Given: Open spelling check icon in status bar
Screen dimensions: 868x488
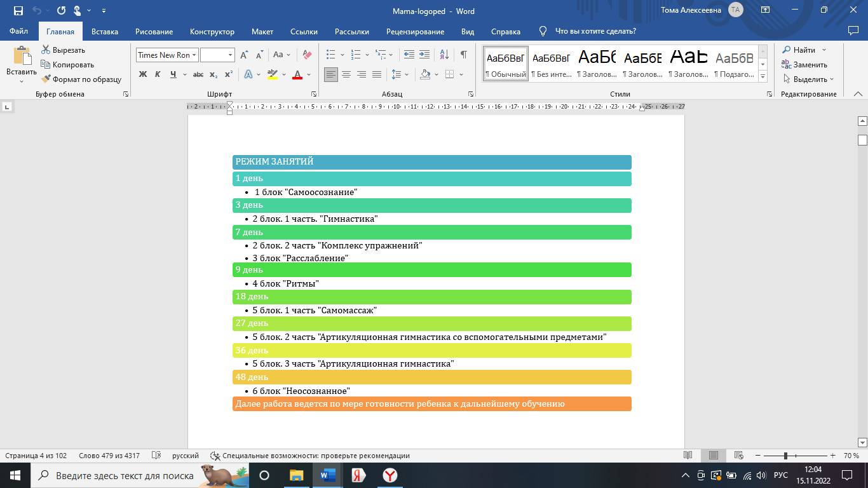Looking at the screenshot, I should (x=156, y=456).
